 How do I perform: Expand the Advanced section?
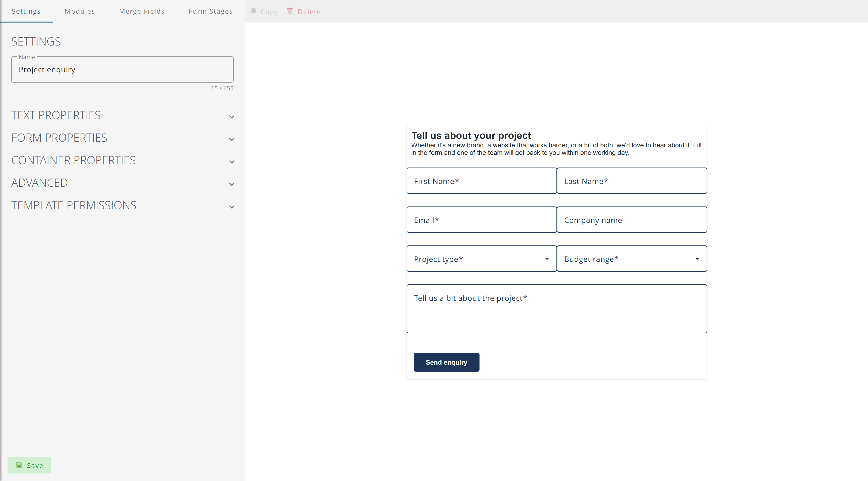pyautogui.click(x=123, y=183)
